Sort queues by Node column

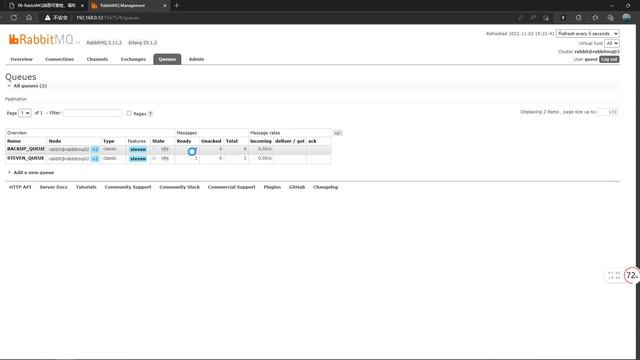55,141
